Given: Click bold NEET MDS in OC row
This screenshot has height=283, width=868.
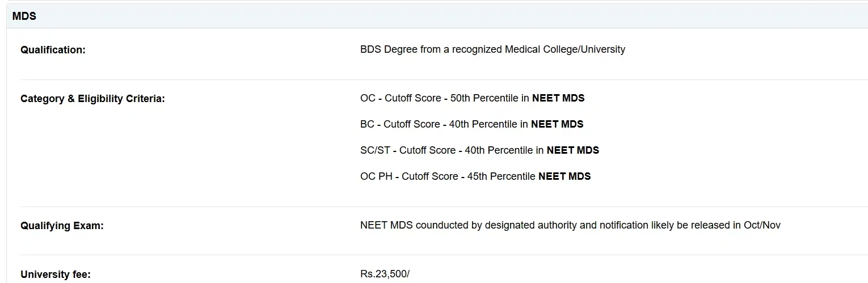Looking at the screenshot, I should click(558, 98).
